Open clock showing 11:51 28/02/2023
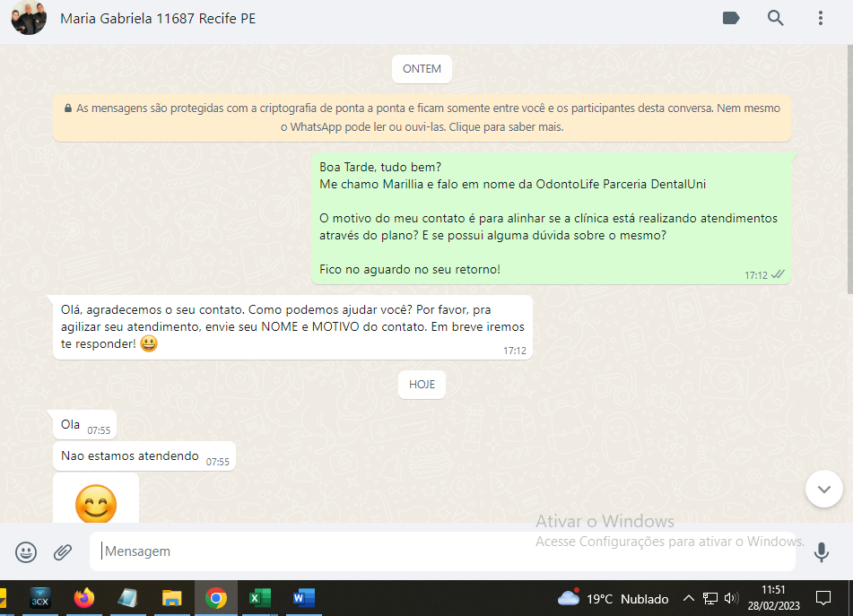This screenshot has width=853, height=616. [773, 598]
